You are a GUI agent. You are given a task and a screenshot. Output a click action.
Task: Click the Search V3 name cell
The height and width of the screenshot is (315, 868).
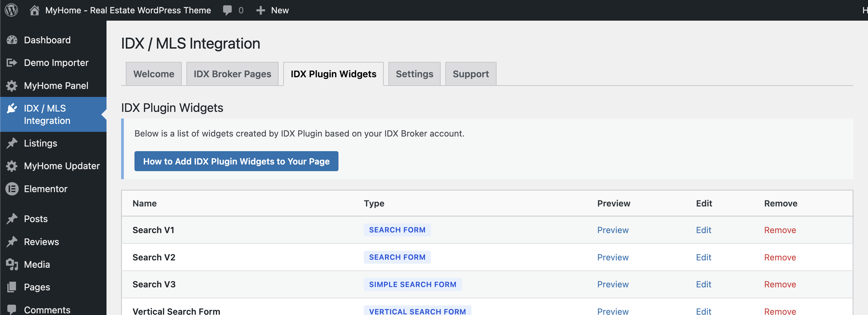154,284
